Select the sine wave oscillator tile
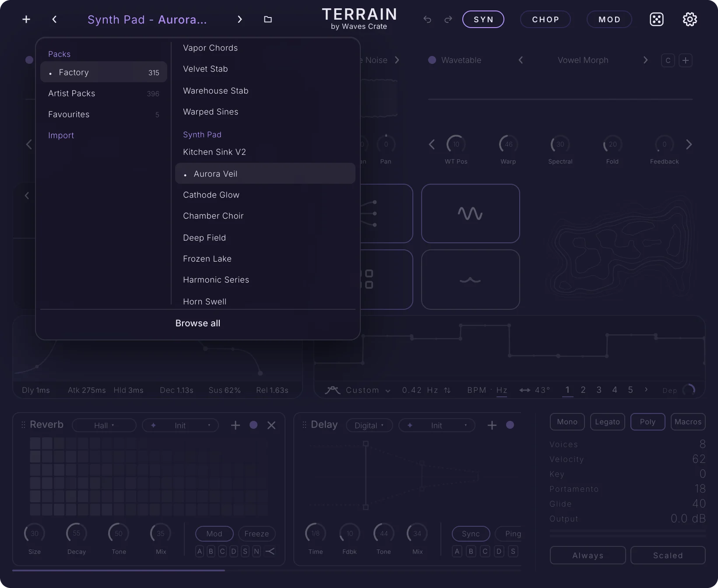Screen dimensions: 718x588 click(x=471, y=213)
